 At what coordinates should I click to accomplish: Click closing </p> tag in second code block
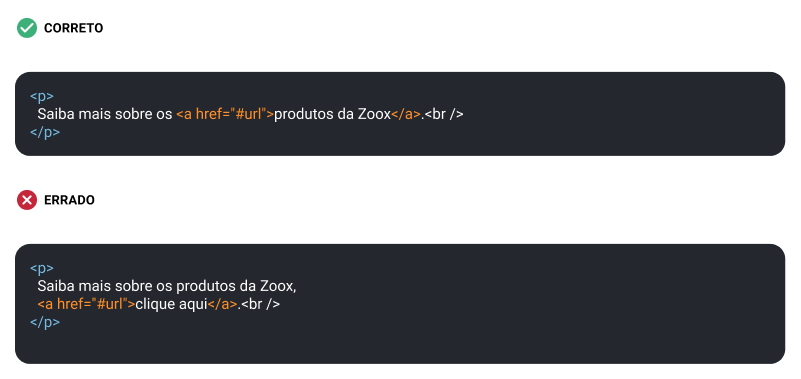click(45, 322)
